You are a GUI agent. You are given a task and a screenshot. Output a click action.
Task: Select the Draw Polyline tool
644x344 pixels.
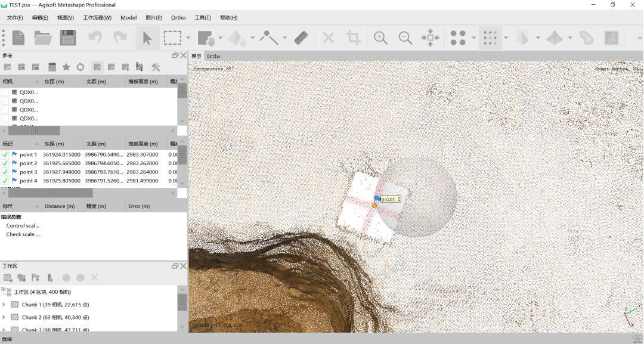(x=268, y=38)
